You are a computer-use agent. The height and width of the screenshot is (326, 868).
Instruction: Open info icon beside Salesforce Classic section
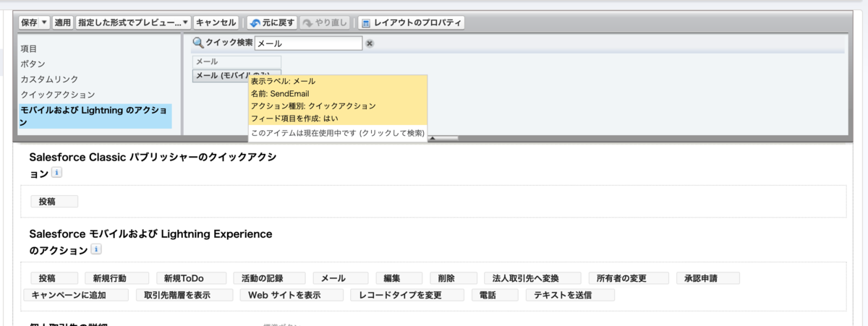coord(57,173)
